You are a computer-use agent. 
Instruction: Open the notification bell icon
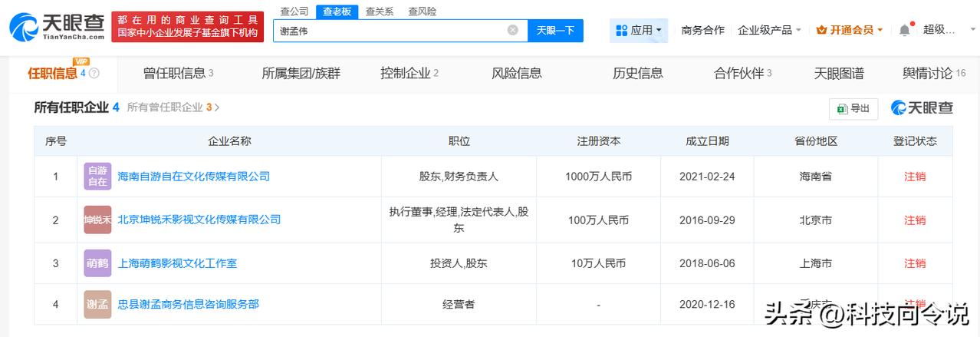(x=905, y=30)
